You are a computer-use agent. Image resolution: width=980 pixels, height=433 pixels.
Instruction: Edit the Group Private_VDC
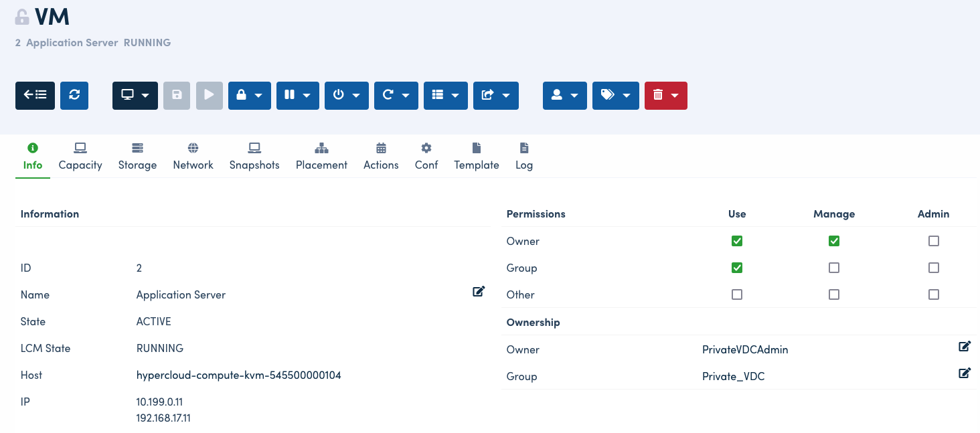click(965, 373)
